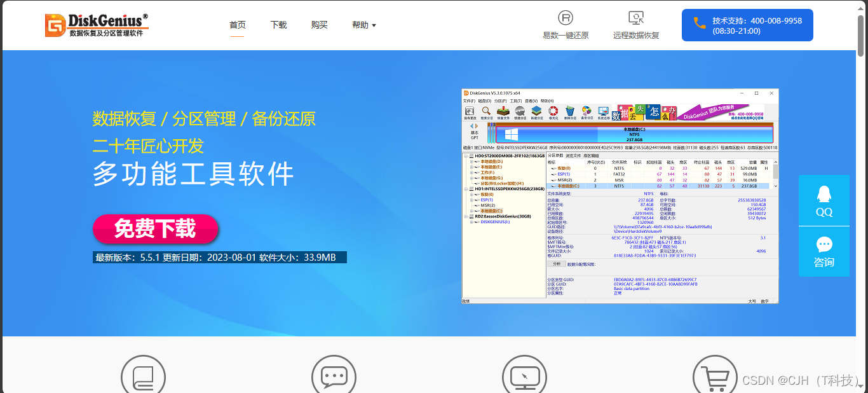Click 删除分区 trash icon in the preview toolbar
Screen dimensions: 868x393
(570, 113)
